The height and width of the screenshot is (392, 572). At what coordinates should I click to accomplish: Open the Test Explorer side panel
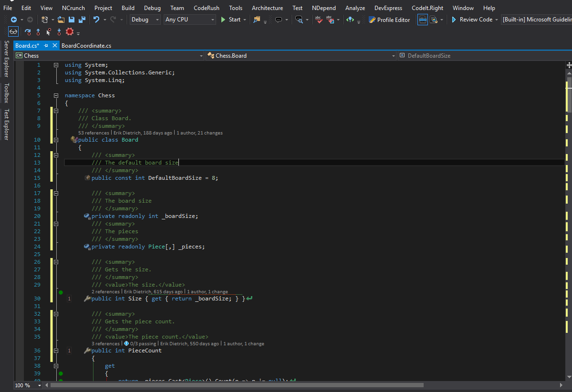click(x=6, y=125)
